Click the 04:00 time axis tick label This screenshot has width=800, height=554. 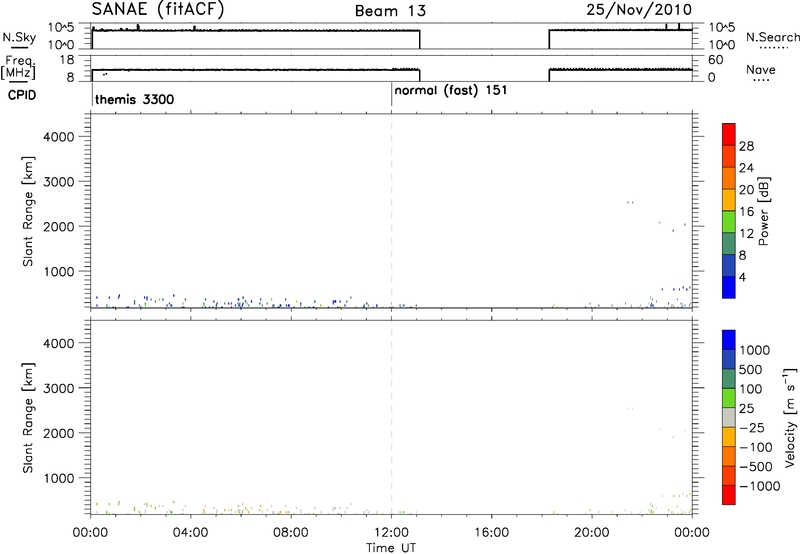coord(191,533)
